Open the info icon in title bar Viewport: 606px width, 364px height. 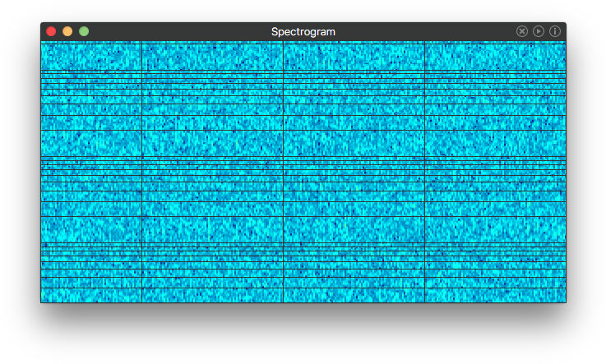(555, 31)
